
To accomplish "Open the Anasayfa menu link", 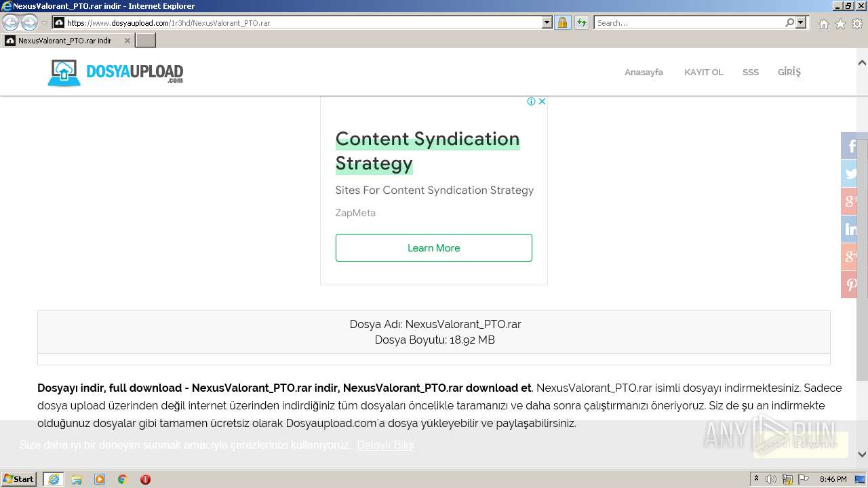I will tap(644, 72).
